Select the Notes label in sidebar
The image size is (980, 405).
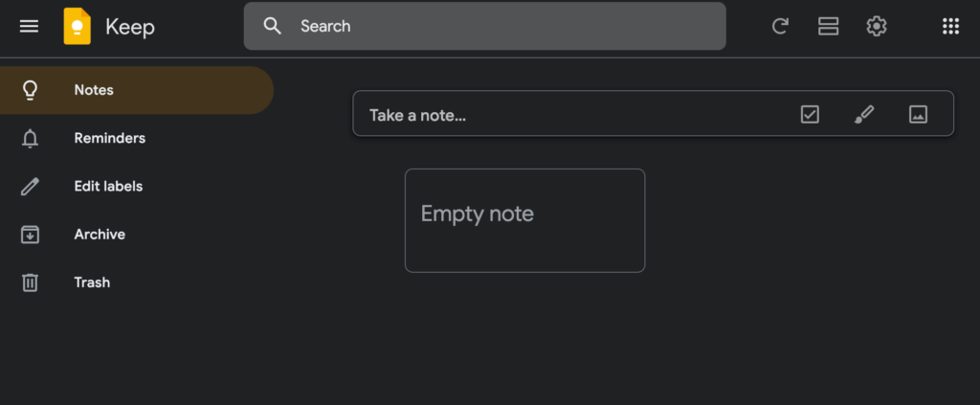pyautogui.click(x=94, y=90)
